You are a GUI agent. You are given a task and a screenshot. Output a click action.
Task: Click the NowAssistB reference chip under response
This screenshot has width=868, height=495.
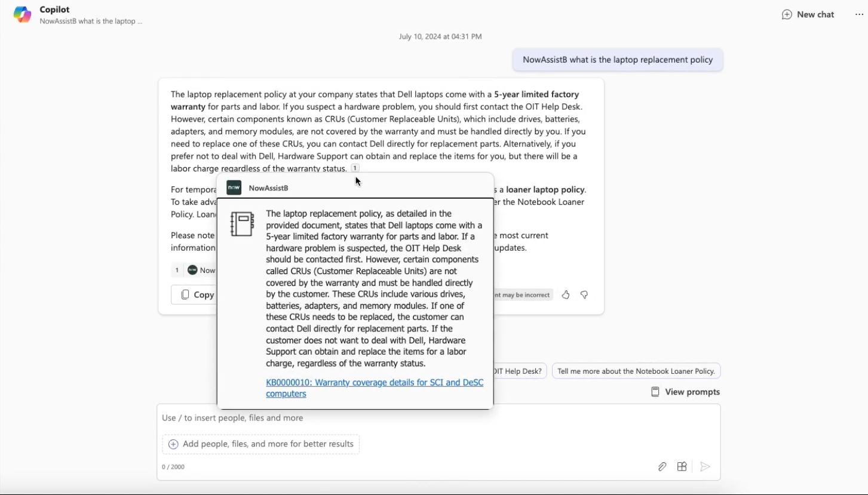(194, 270)
